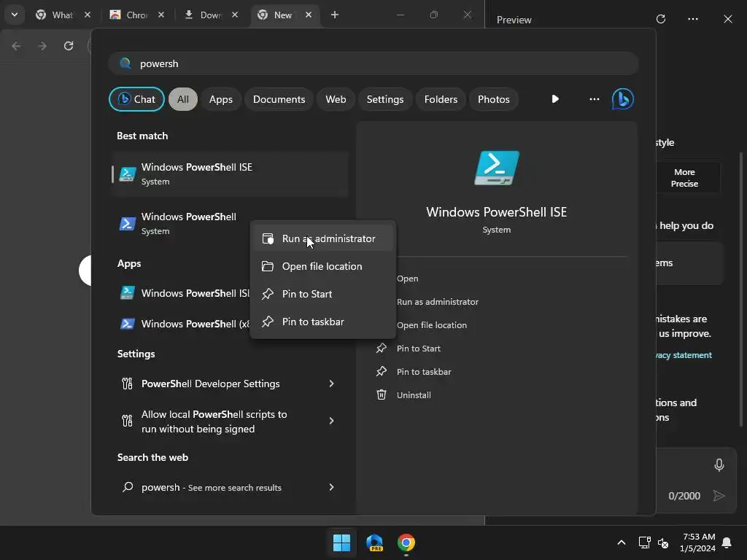Open Bing chat from the search panel icon
The width and height of the screenshot is (747, 560).
623,99
